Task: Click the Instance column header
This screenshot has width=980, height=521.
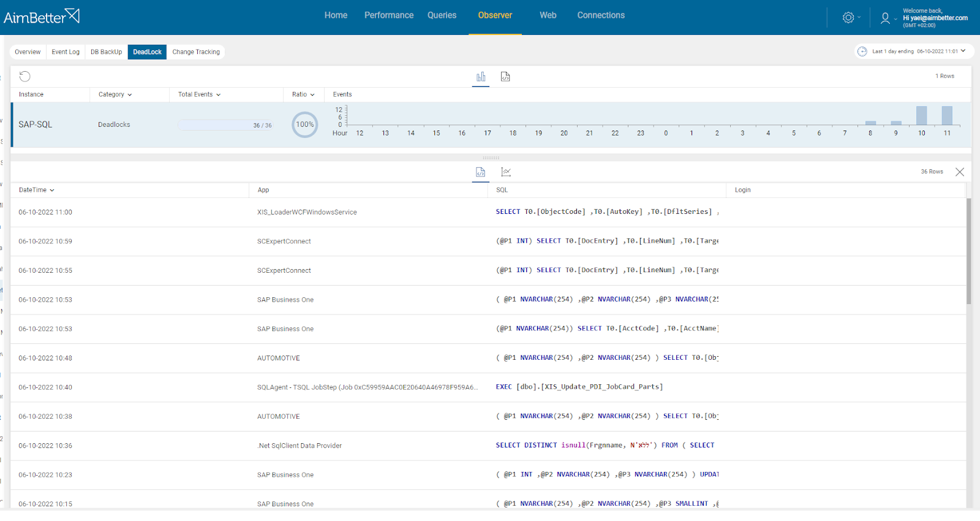Action: point(31,94)
